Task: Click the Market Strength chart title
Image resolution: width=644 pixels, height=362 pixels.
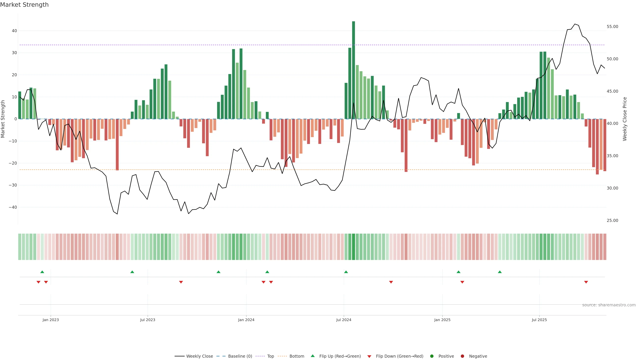Action: [x=24, y=5]
